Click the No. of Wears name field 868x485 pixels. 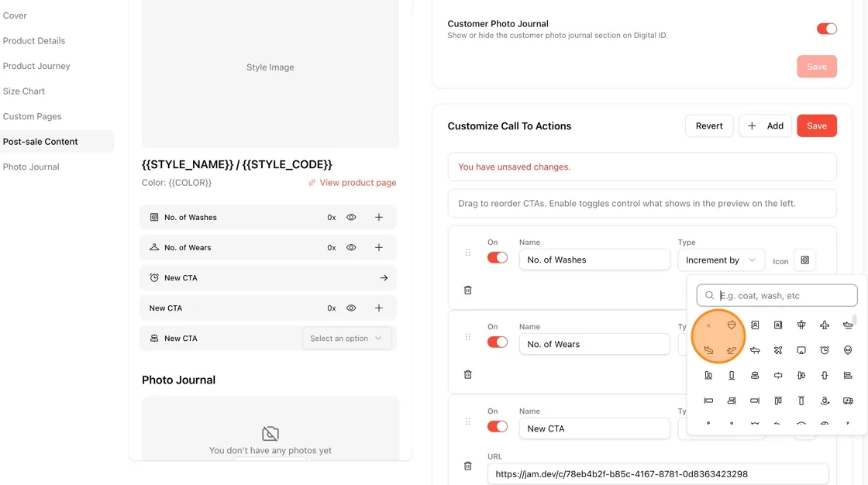(594, 344)
